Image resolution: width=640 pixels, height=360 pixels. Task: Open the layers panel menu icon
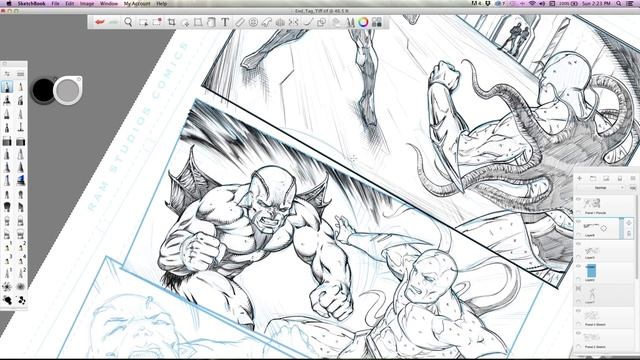click(632, 178)
